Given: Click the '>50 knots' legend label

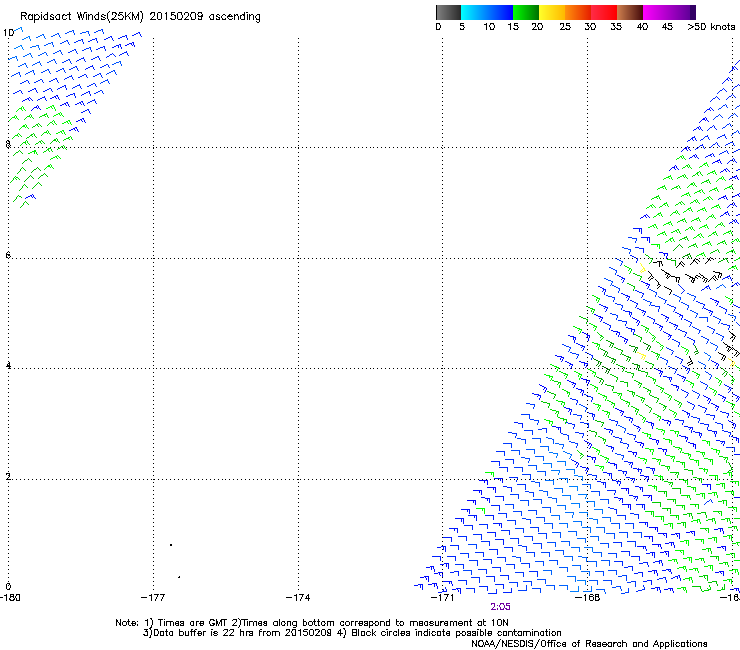Looking at the screenshot, I should (711, 27).
